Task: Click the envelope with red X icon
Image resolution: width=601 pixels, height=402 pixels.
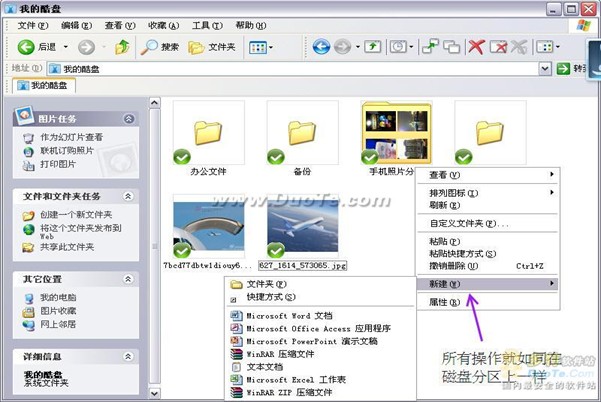Action: click(499, 47)
